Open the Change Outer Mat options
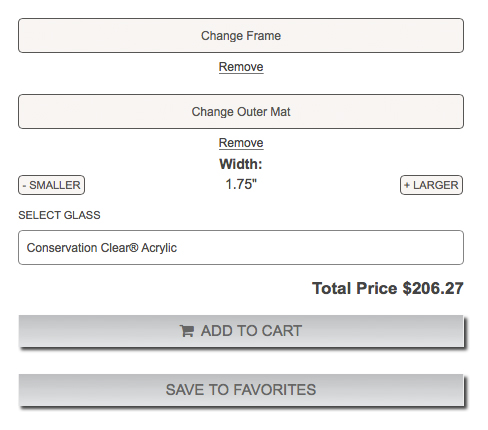This screenshot has width=488, height=430. (x=241, y=112)
